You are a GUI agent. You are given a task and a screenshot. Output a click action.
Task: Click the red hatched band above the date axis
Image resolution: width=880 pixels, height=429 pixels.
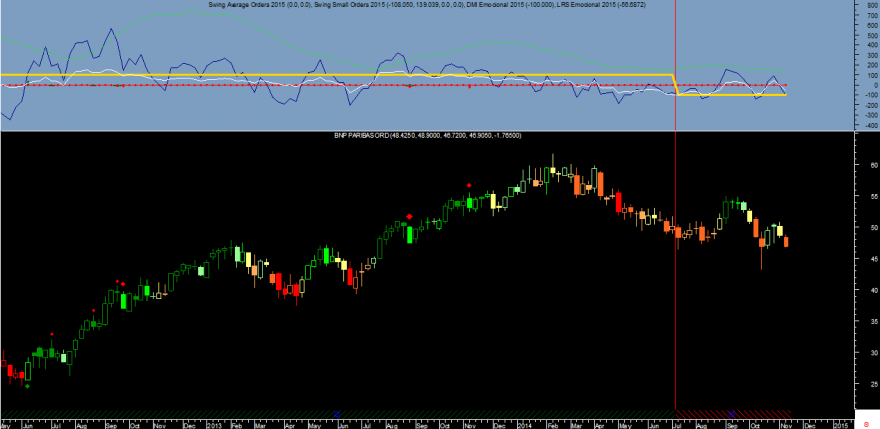coord(733,414)
